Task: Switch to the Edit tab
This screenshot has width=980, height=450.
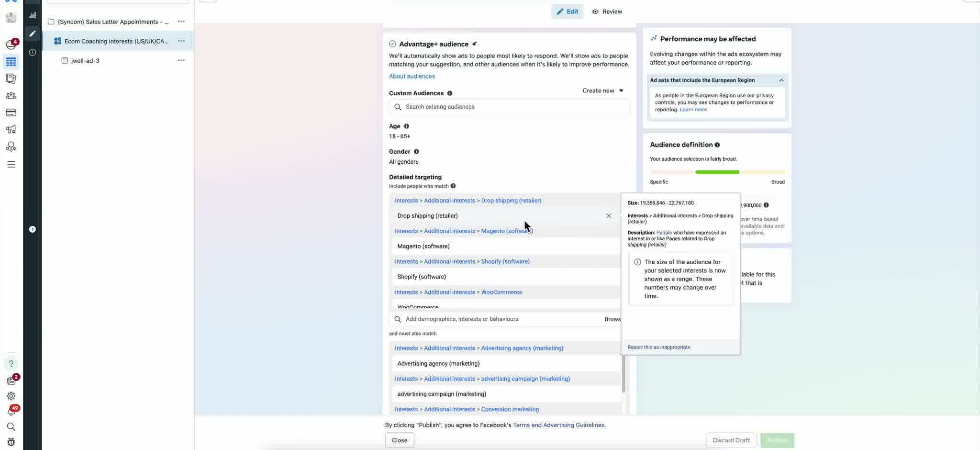Action: [567, 11]
